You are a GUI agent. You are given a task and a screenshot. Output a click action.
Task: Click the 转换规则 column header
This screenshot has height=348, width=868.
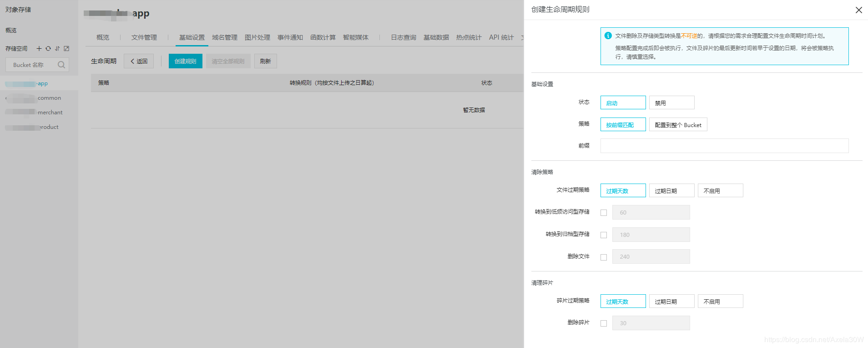[x=332, y=83]
